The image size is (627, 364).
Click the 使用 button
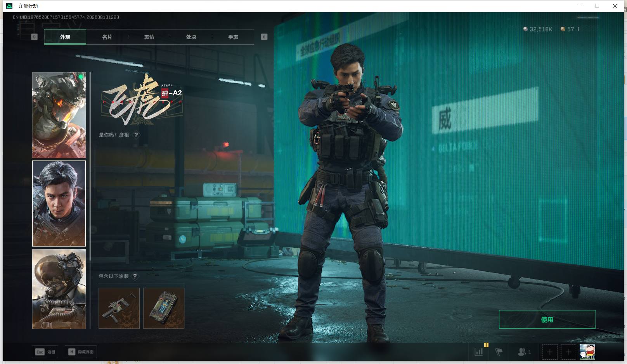coord(547,319)
